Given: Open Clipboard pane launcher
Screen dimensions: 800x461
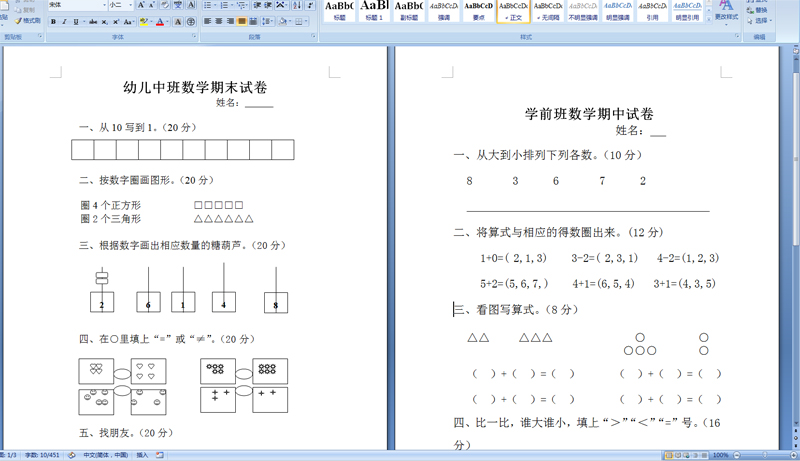Looking at the screenshot, I should (40, 36).
